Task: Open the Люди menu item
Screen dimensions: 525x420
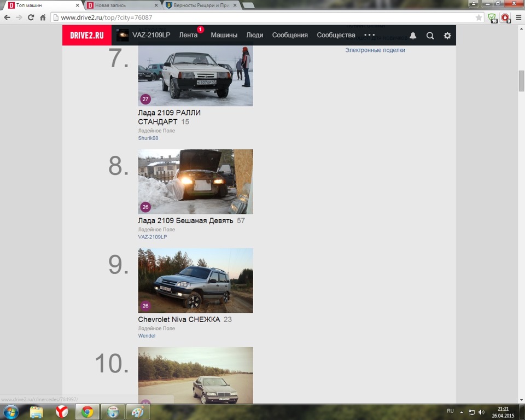Action: (255, 35)
